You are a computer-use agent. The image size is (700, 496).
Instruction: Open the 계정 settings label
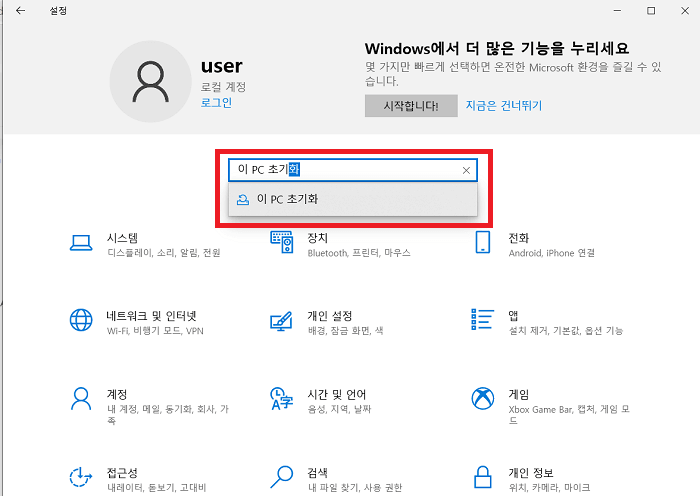[x=117, y=395]
